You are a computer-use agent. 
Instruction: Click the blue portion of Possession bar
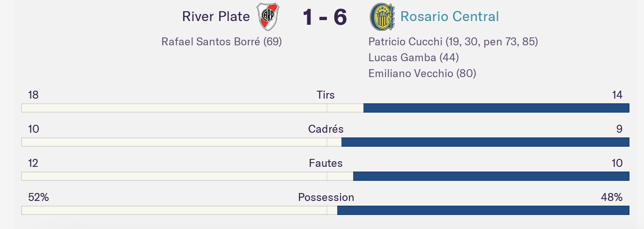coord(483,211)
